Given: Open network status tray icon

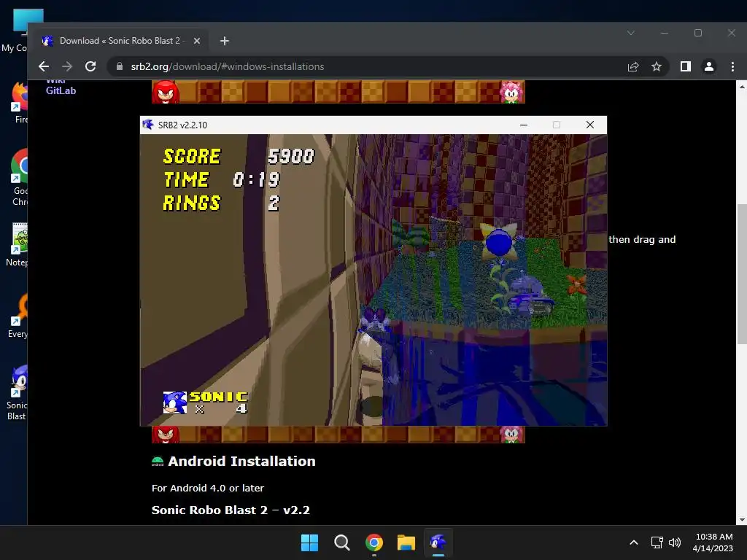Looking at the screenshot, I should click(x=657, y=542).
